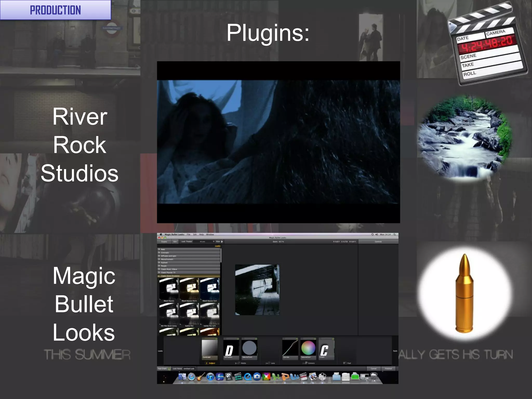The width and height of the screenshot is (532, 399).
Task: Click the volume icon in menu bar
Action: tap(377, 234)
